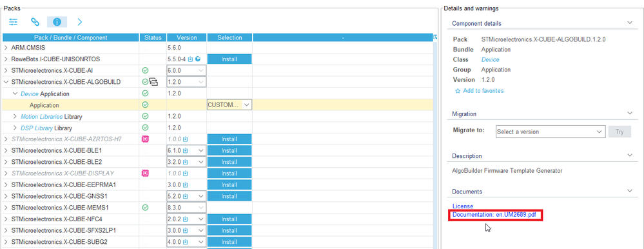Click the pink chip status icon of X-CUBE-AZRTOS-H7
The image size is (644, 249).
[145, 139]
